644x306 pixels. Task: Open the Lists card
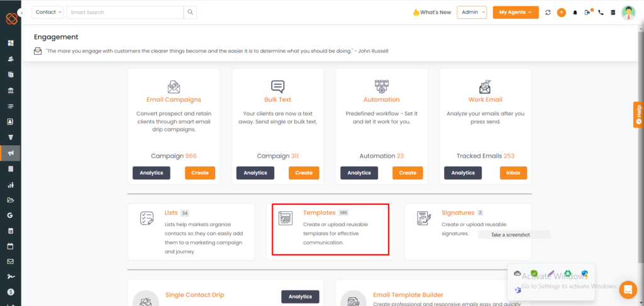tap(191, 232)
